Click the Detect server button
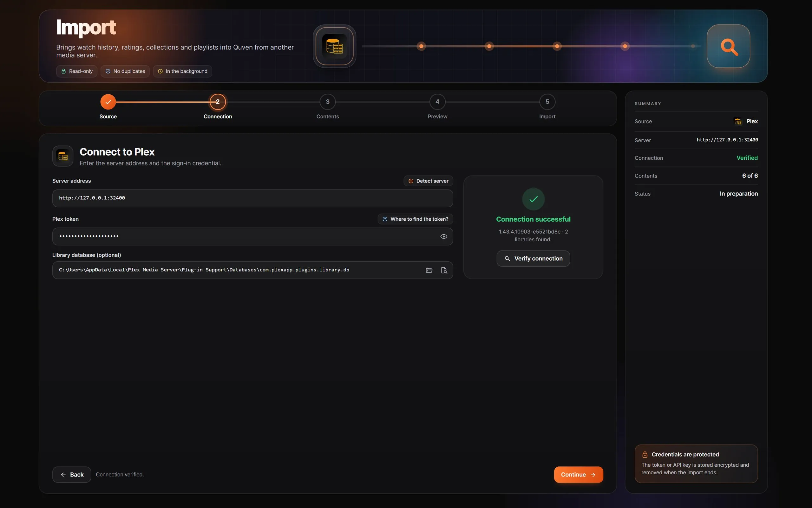The height and width of the screenshot is (508, 812). (x=429, y=181)
